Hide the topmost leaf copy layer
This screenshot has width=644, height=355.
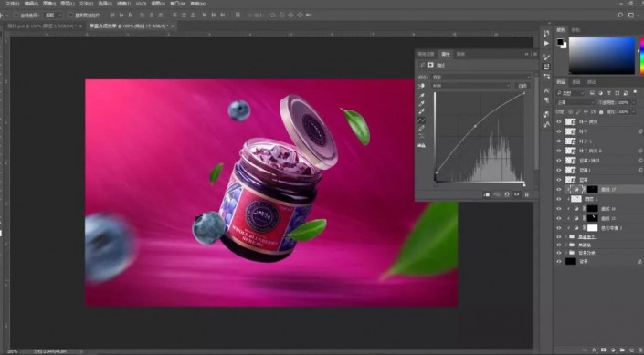click(558, 122)
